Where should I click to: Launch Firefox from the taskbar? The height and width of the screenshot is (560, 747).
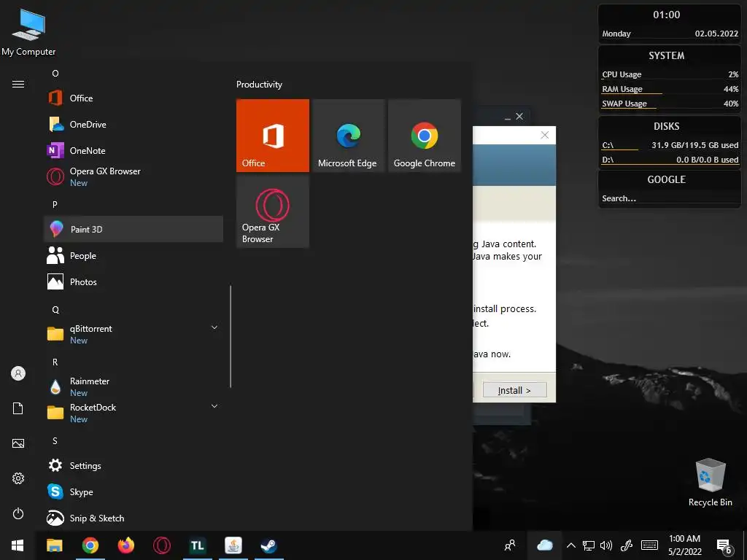point(125,545)
